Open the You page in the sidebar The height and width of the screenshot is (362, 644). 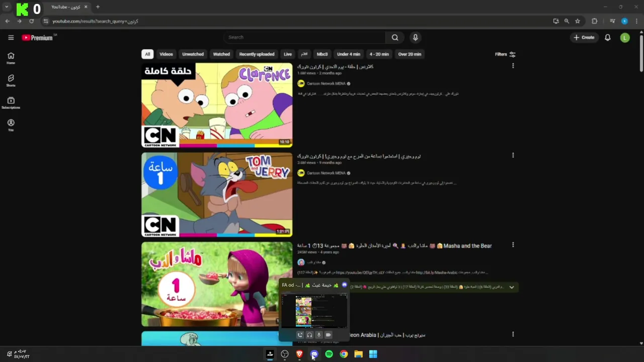(x=11, y=125)
